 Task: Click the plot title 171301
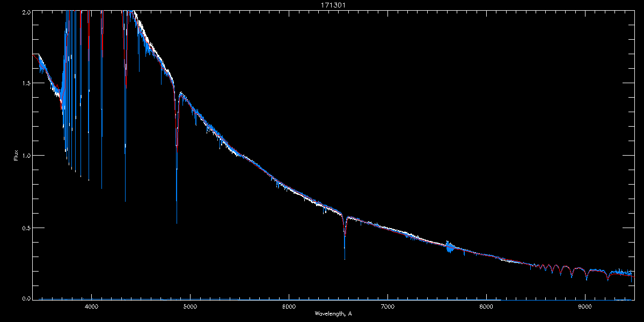click(x=333, y=5)
